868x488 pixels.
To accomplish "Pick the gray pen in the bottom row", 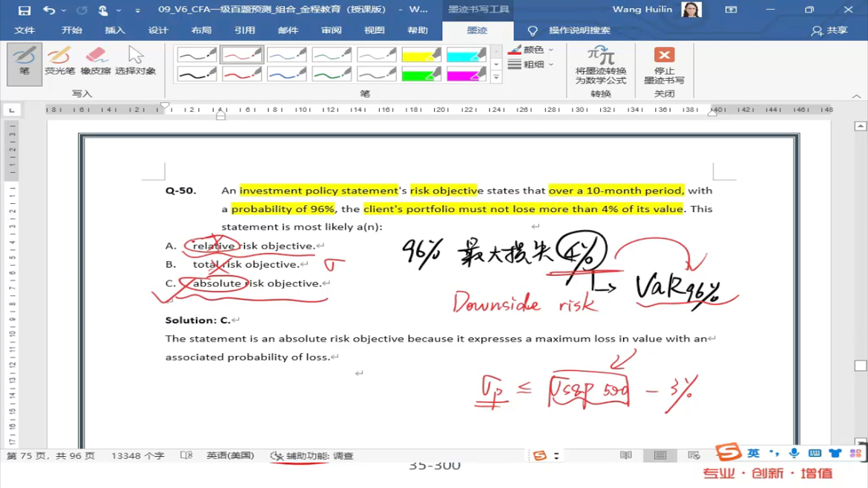I will (x=376, y=73).
